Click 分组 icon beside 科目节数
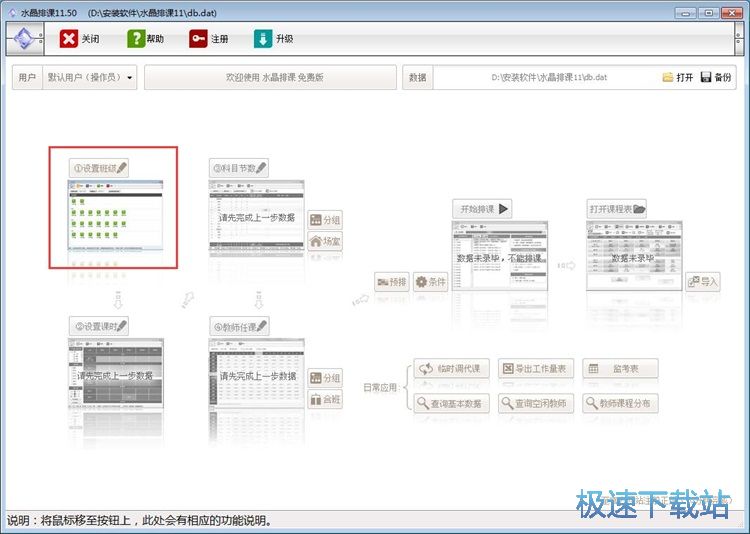This screenshot has height=534, width=750. tap(325, 220)
